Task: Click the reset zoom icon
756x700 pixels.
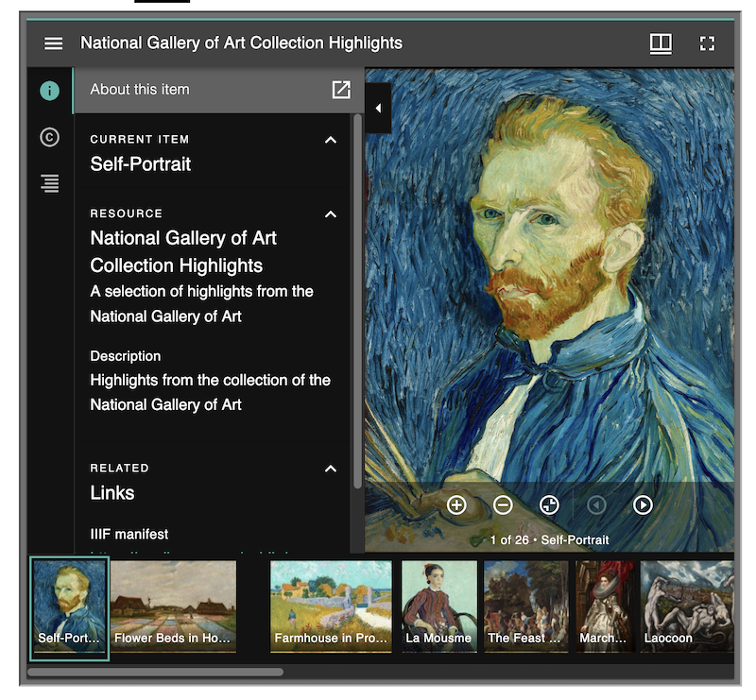Action: [550, 505]
